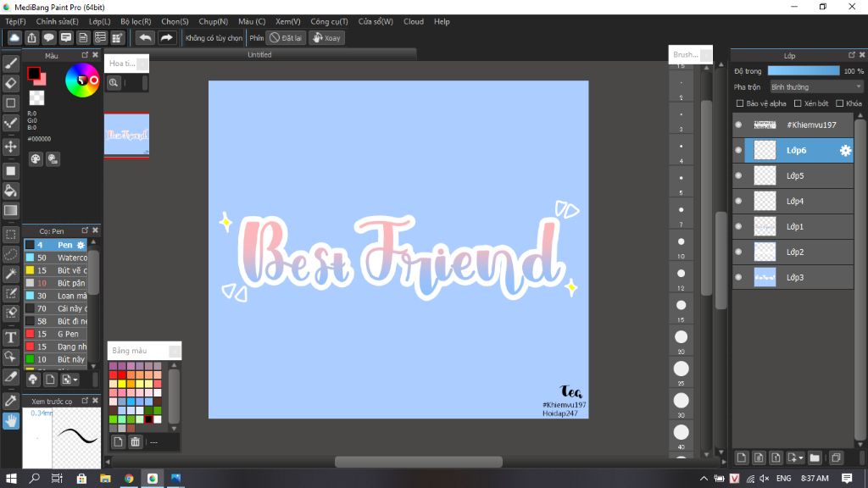Image resolution: width=868 pixels, height=488 pixels.
Task: Hide the Lớp5 layer
Action: tap(738, 176)
